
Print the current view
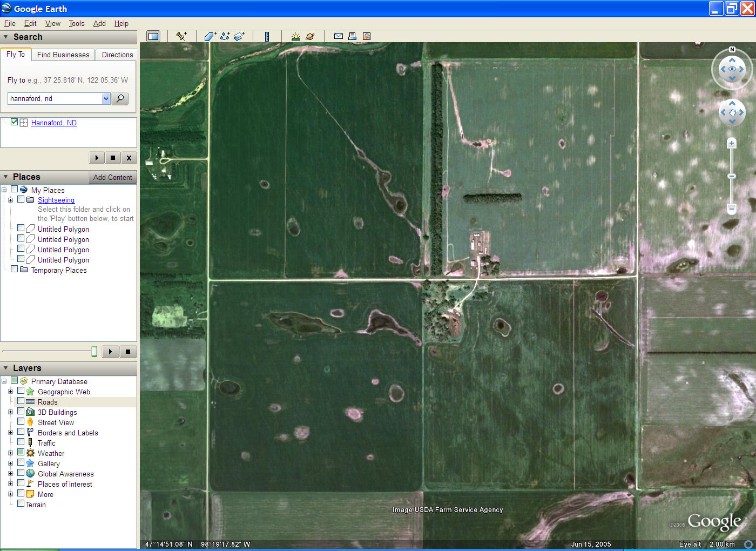pos(352,36)
